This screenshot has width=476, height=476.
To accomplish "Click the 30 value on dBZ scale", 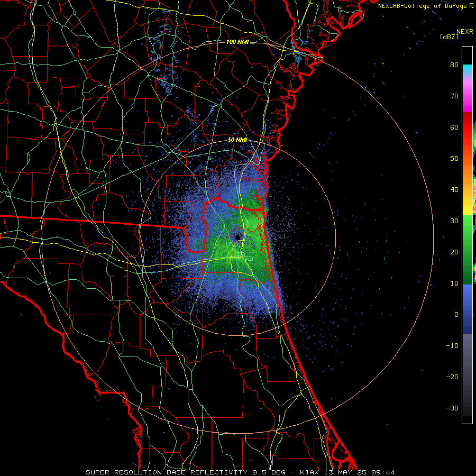I will (x=454, y=221).
